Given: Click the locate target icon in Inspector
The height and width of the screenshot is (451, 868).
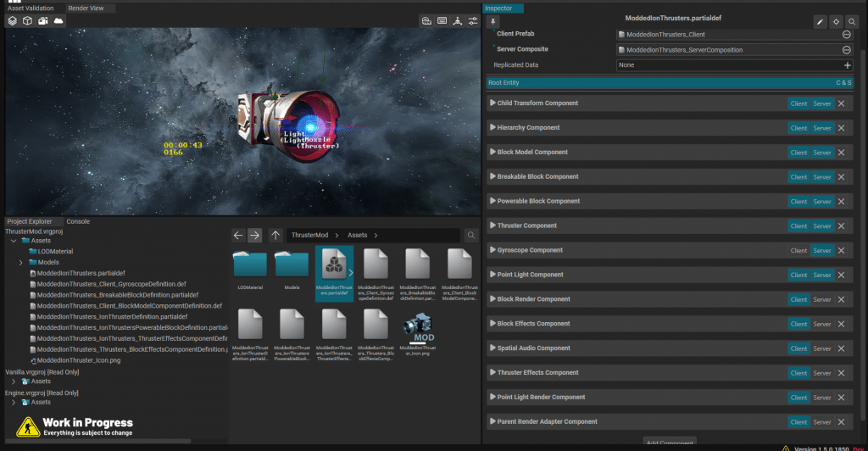Looking at the screenshot, I should pos(835,21).
